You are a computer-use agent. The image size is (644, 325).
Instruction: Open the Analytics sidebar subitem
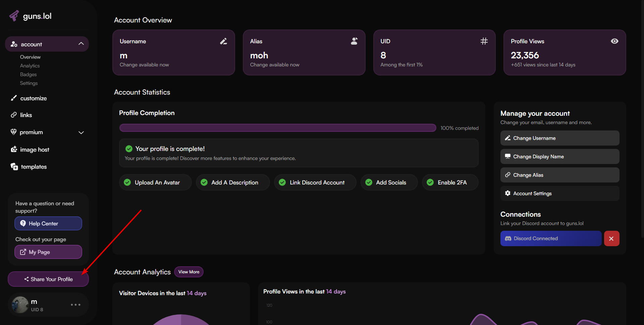click(x=30, y=66)
